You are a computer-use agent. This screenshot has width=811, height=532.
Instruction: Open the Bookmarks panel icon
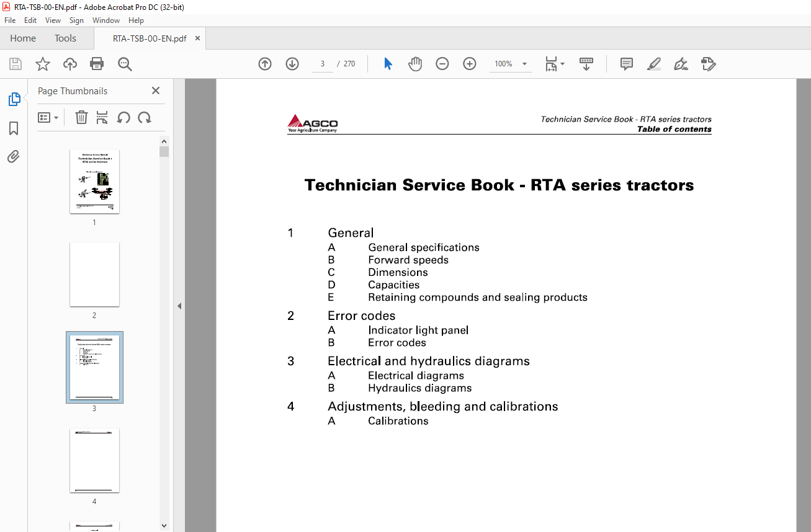[14, 128]
